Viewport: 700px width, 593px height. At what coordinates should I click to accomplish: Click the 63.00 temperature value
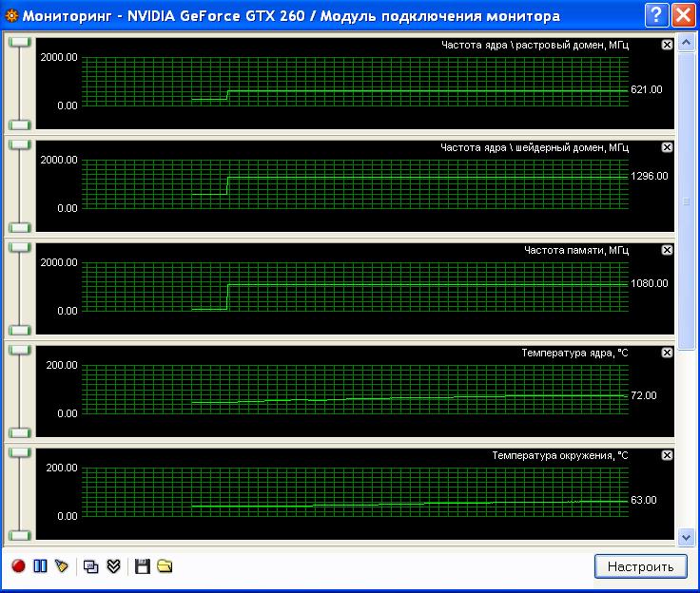click(x=644, y=500)
